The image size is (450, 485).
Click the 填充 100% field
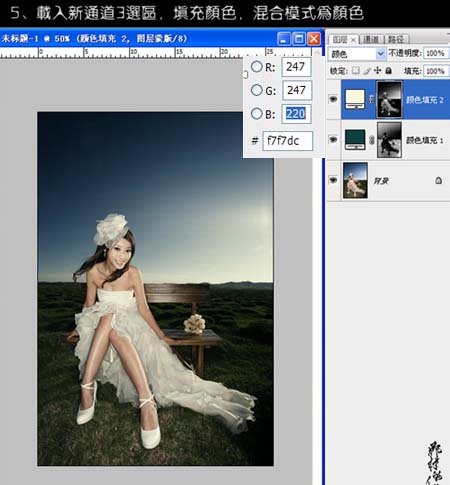[x=436, y=71]
